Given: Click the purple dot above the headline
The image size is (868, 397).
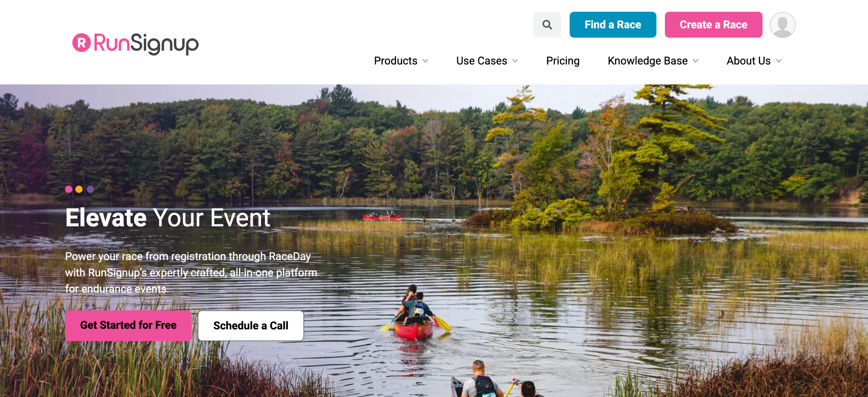Looking at the screenshot, I should click(x=90, y=189).
